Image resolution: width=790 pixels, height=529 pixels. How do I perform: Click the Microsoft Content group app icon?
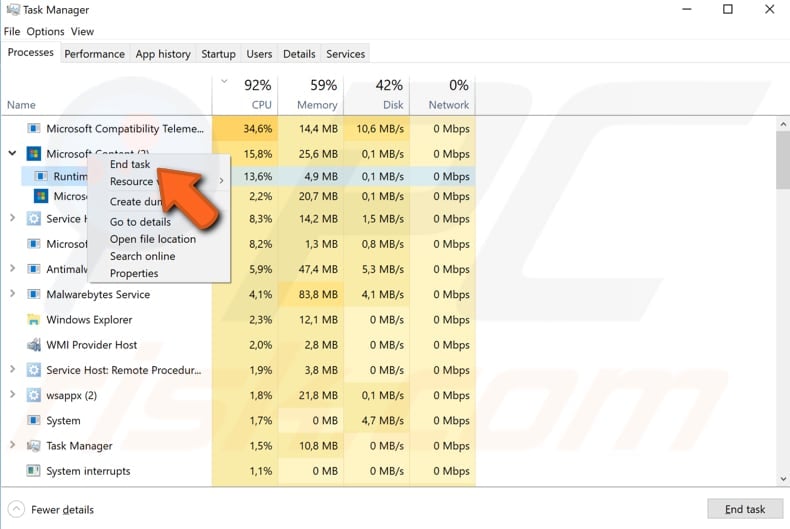[33, 154]
